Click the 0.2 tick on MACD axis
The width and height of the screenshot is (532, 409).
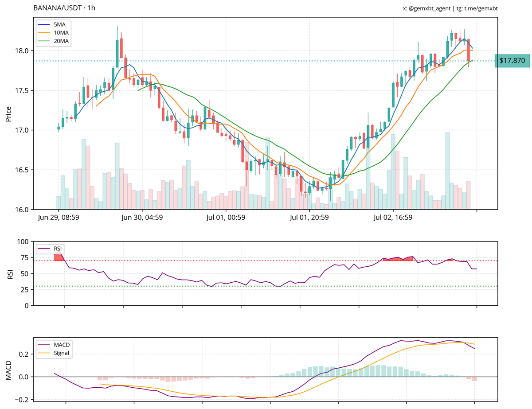coord(23,354)
